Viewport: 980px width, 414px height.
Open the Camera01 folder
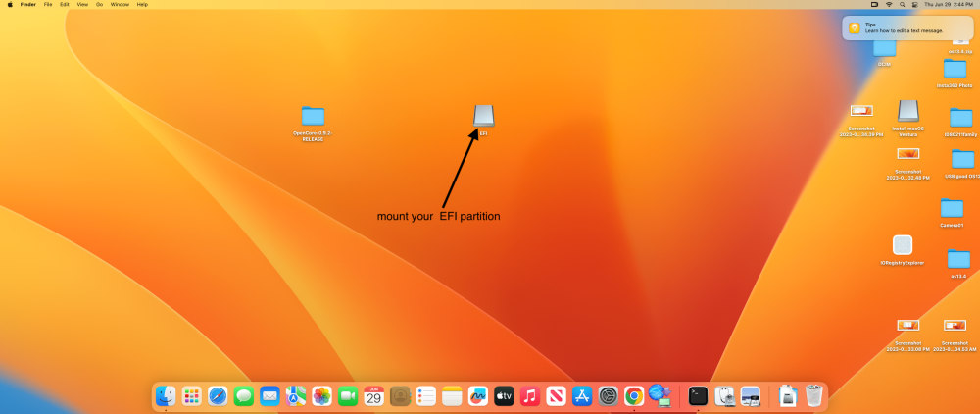click(952, 208)
